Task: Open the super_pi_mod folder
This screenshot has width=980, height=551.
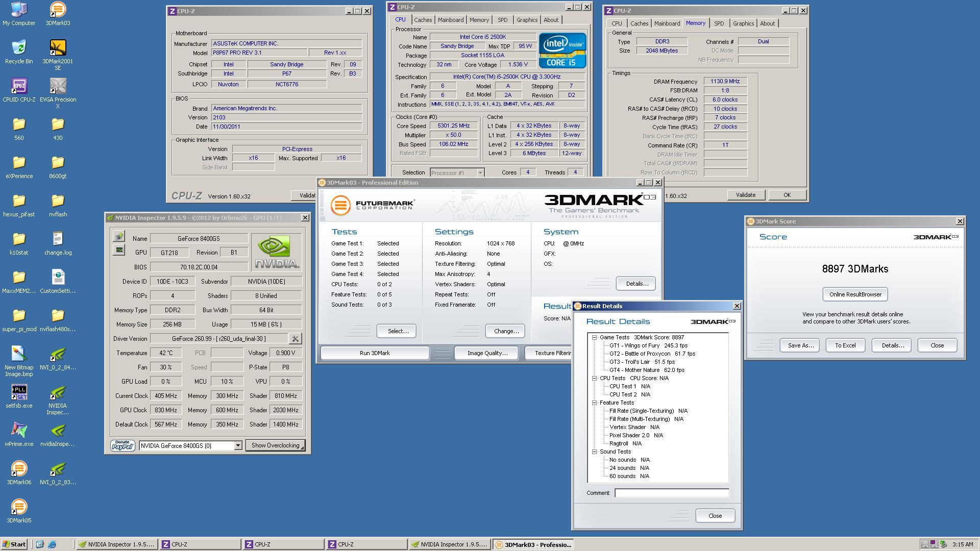Action: (19, 320)
